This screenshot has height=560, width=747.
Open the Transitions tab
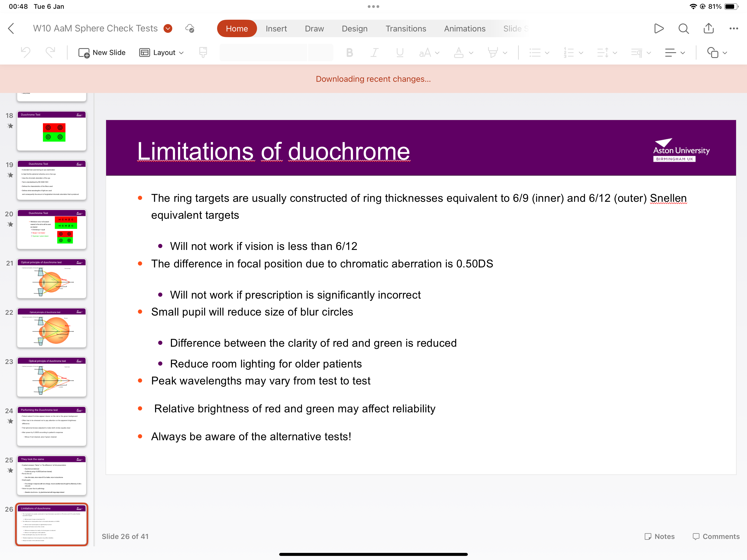(405, 29)
